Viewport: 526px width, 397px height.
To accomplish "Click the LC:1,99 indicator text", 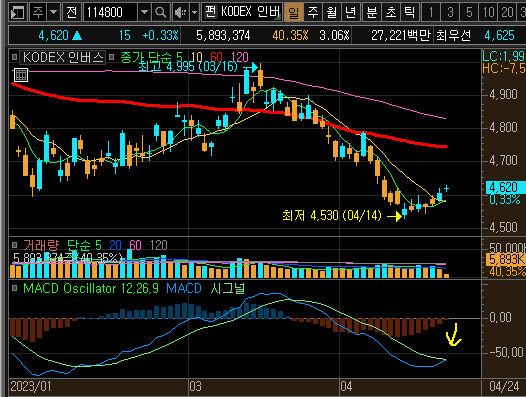I will pos(504,56).
